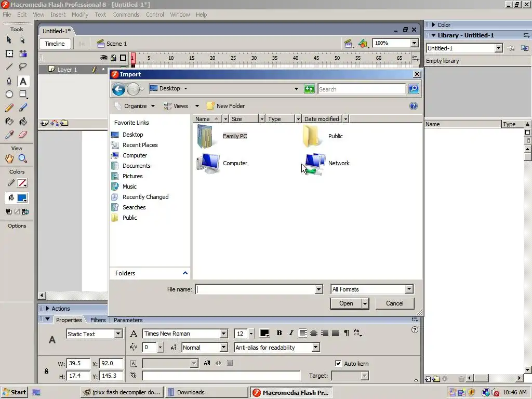Open the Anti-alias for readability dropdown
The width and height of the screenshot is (532, 399).
315,347
